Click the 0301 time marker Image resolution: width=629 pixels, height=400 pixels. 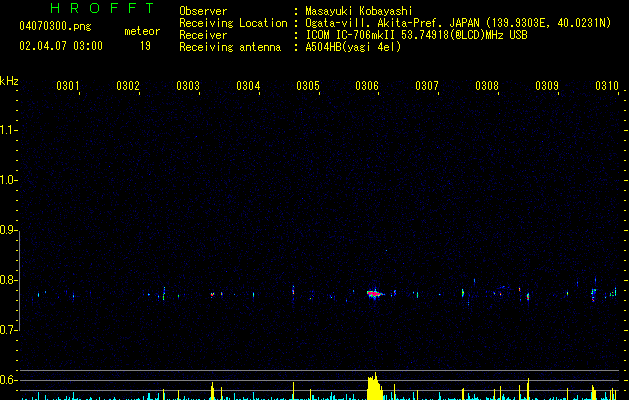tap(67, 86)
